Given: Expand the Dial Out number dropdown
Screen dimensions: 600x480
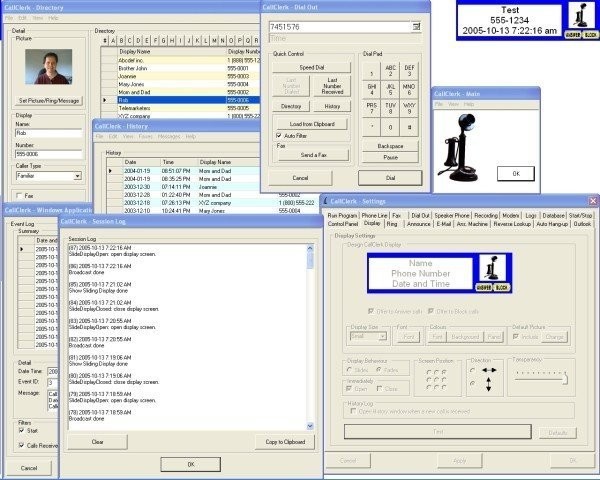Looking at the screenshot, I should pyautogui.click(x=414, y=27).
